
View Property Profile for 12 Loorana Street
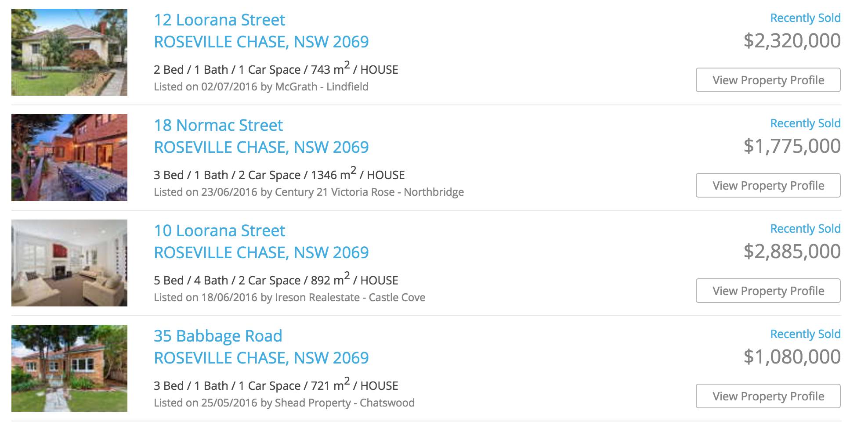coord(768,80)
